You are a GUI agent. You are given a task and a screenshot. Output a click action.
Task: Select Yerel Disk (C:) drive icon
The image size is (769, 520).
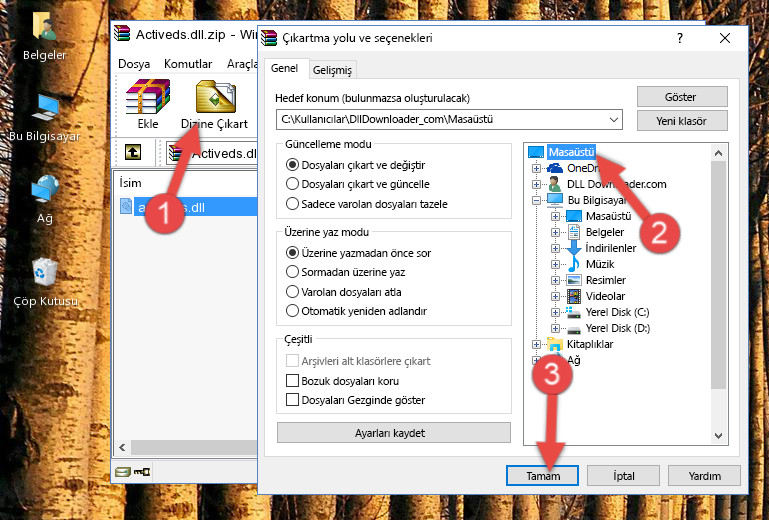[x=573, y=312]
